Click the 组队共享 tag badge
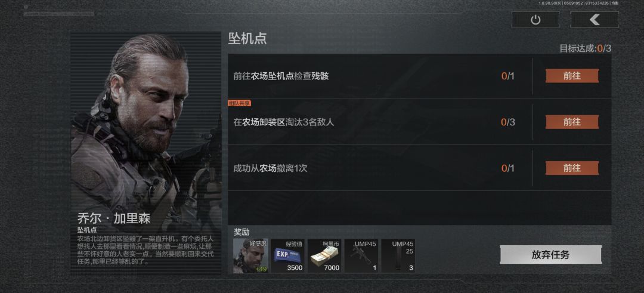Screen dimensions: 644x293 [240, 103]
